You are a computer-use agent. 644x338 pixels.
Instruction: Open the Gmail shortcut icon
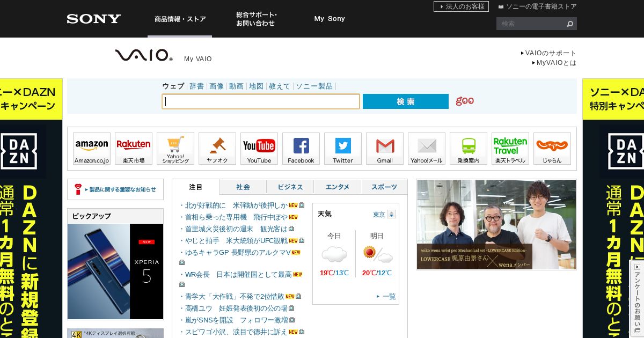pos(385,149)
